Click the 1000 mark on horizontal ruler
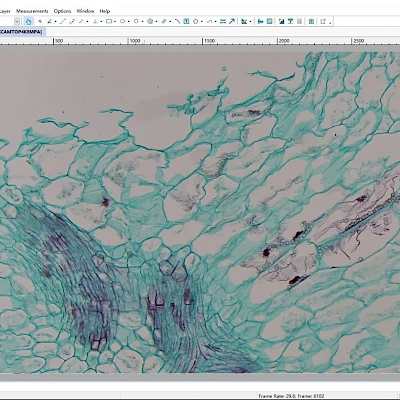Screen dimensions: 400x400 pyautogui.click(x=135, y=41)
